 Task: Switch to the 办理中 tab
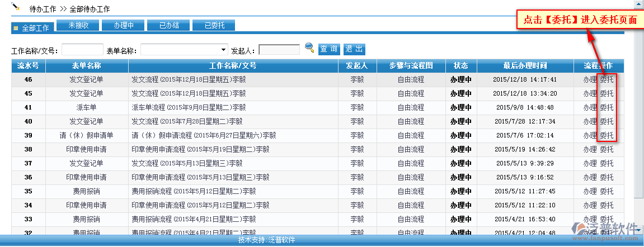(x=123, y=25)
